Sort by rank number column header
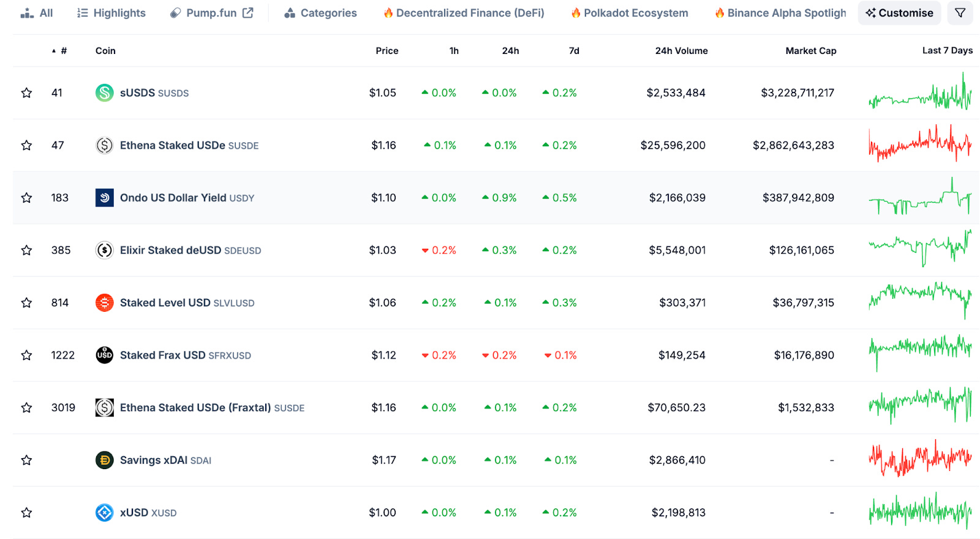Image resolution: width=980 pixels, height=539 pixels. coord(60,51)
